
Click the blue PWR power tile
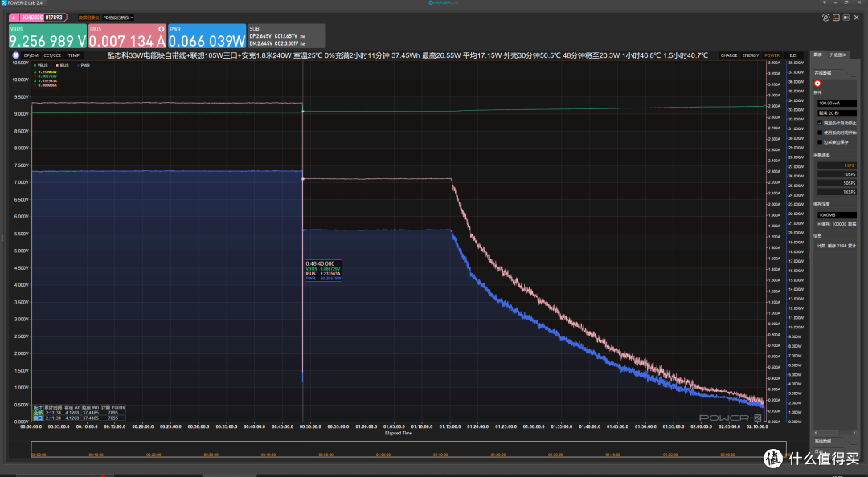pyautogui.click(x=207, y=36)
